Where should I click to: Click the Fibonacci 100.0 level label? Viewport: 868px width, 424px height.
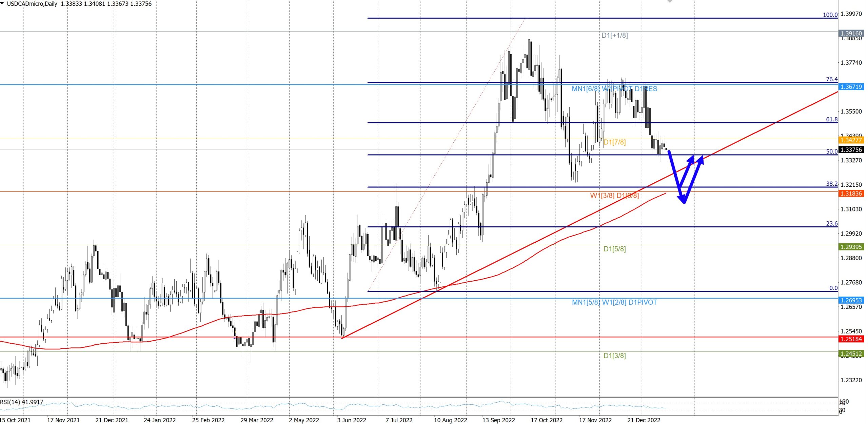click(x=830, y=15)
